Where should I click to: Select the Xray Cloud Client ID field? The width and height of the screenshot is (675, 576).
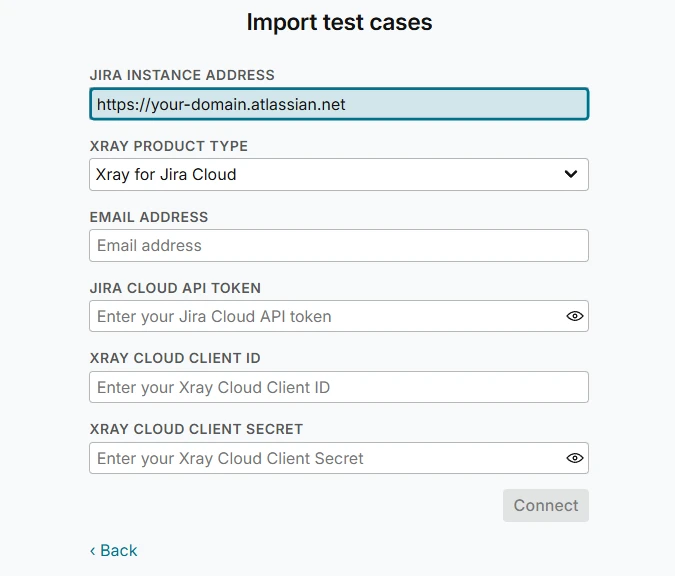point(339,387)
